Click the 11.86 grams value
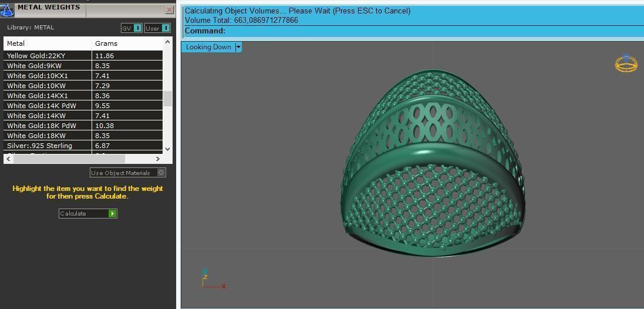This screenshot has height=309, width=644. coord(104,56)
